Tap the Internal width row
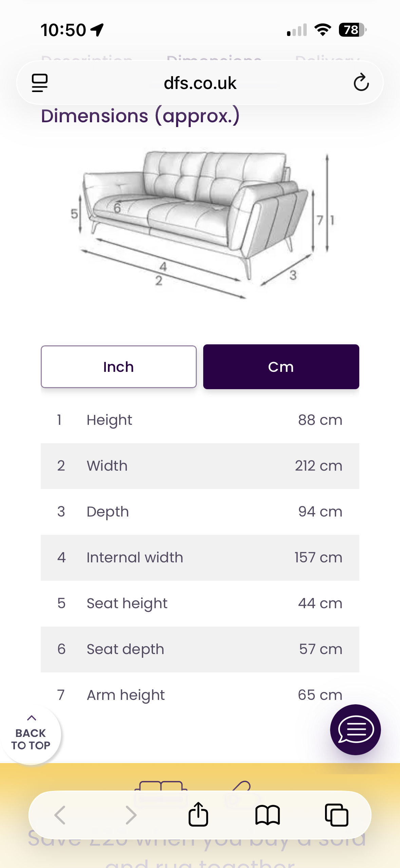This screenshot has height=868, width=400. [200, 558]
